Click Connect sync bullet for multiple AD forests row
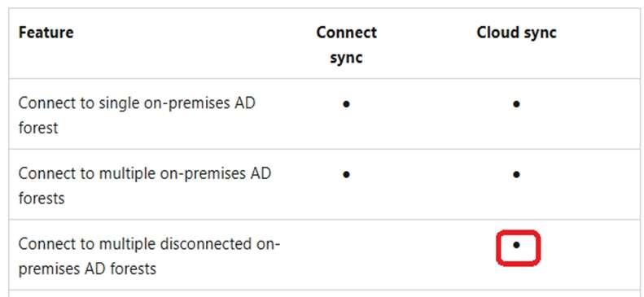This screenshot has height=297, width=644. [x=346, y=175]
